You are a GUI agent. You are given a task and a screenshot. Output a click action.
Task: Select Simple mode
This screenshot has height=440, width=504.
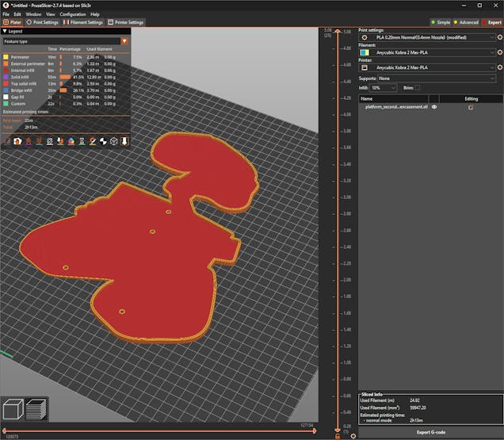(440, 22)
